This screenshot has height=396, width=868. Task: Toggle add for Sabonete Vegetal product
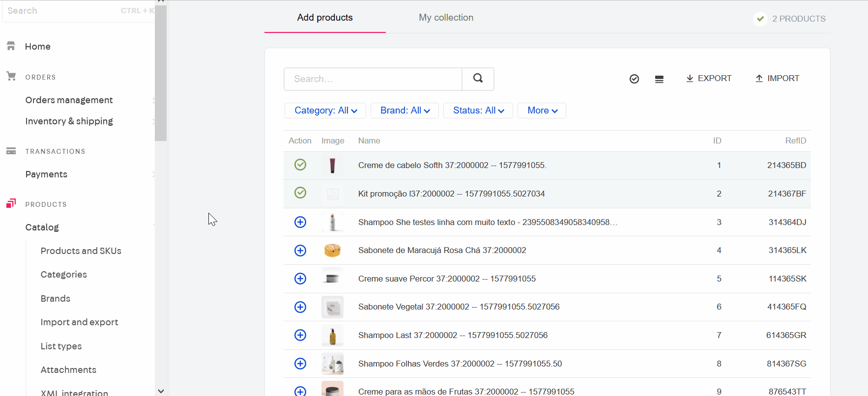pyautogui.click(x=300, y=307)
